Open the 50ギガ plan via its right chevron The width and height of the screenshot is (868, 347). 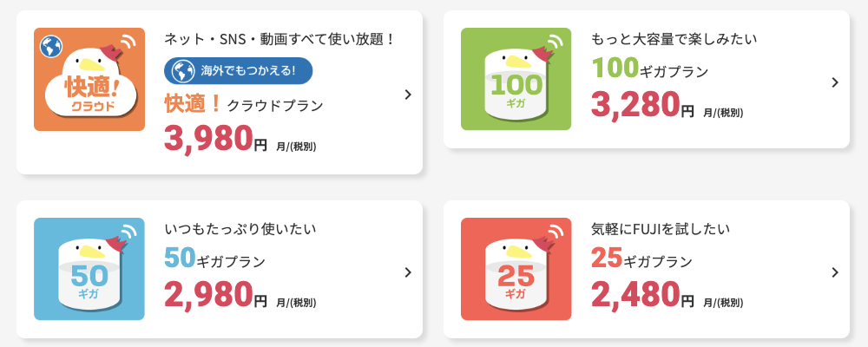408,272
